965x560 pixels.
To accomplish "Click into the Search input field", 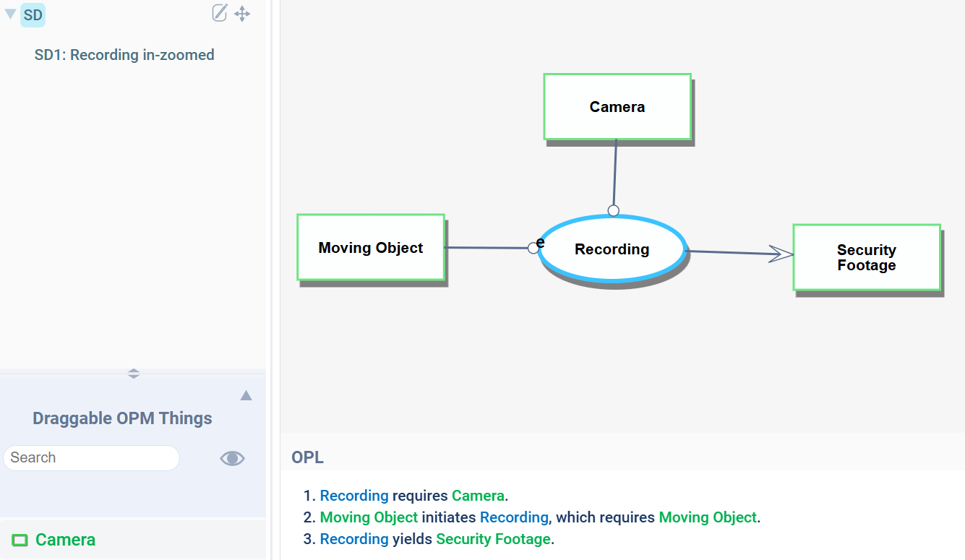I will tap(91, 458).
